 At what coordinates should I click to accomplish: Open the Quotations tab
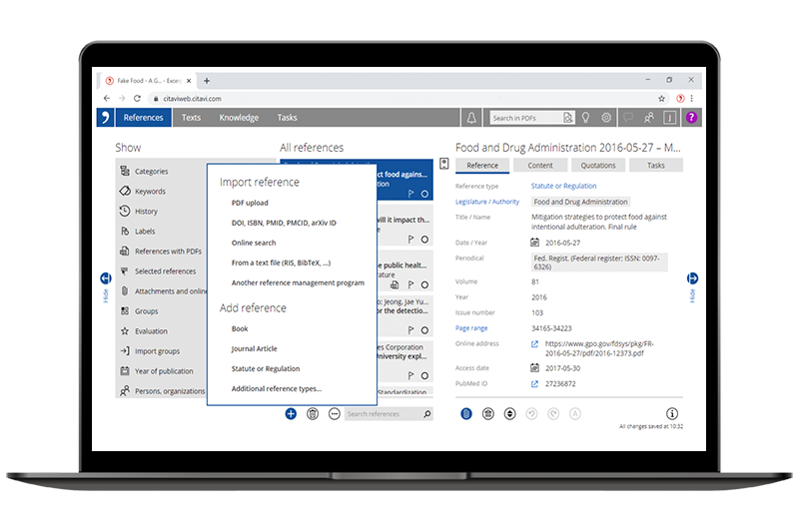click(598, 166)
